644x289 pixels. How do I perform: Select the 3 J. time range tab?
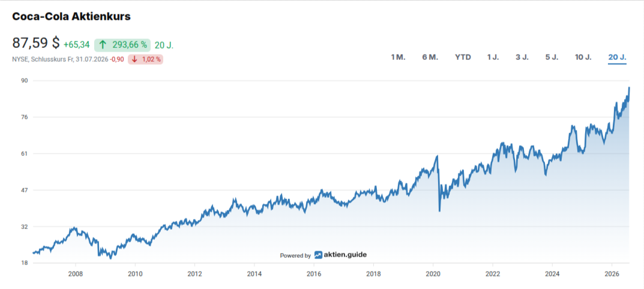pyautogui.click(x=522, y=58)
